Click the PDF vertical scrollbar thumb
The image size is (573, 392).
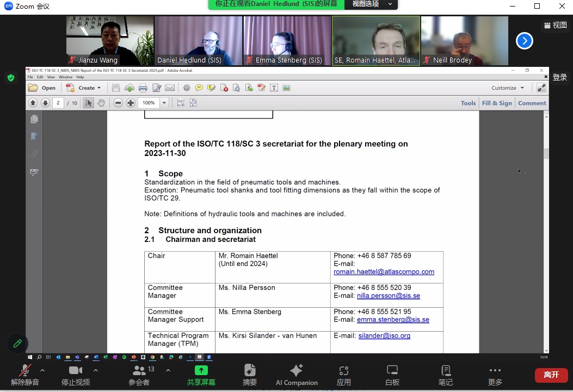coord(546,153)
